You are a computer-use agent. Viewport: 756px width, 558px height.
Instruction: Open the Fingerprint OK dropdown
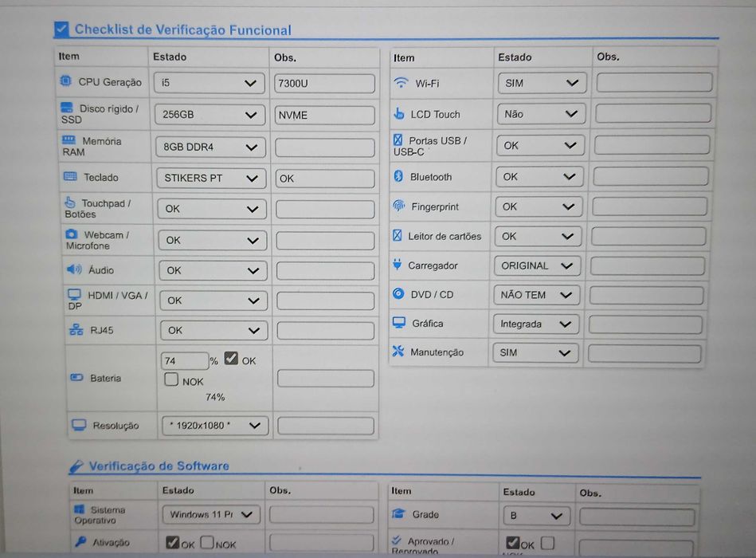click(x=539, y=206)
